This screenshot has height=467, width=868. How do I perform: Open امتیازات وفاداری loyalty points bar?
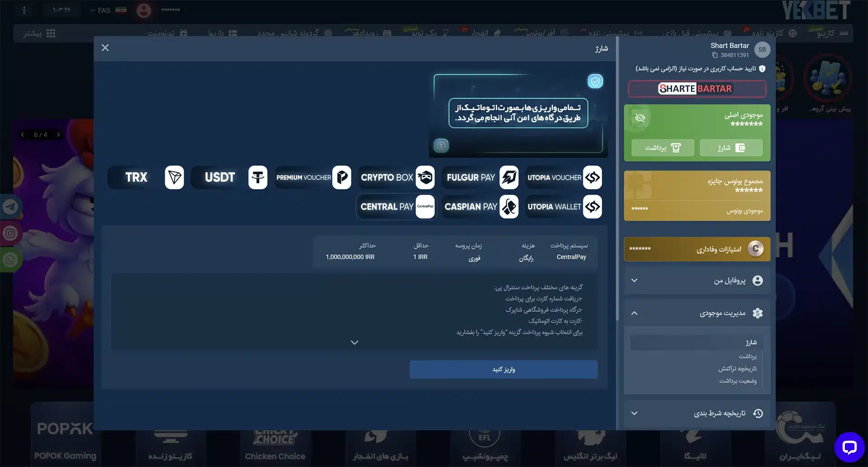[x=697, y=249]
